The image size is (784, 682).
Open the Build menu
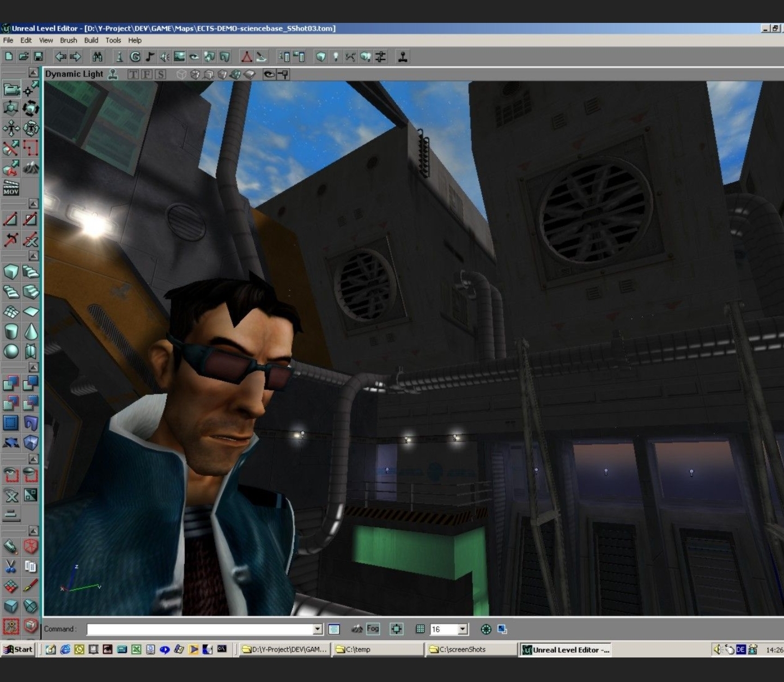coord(91,40)
